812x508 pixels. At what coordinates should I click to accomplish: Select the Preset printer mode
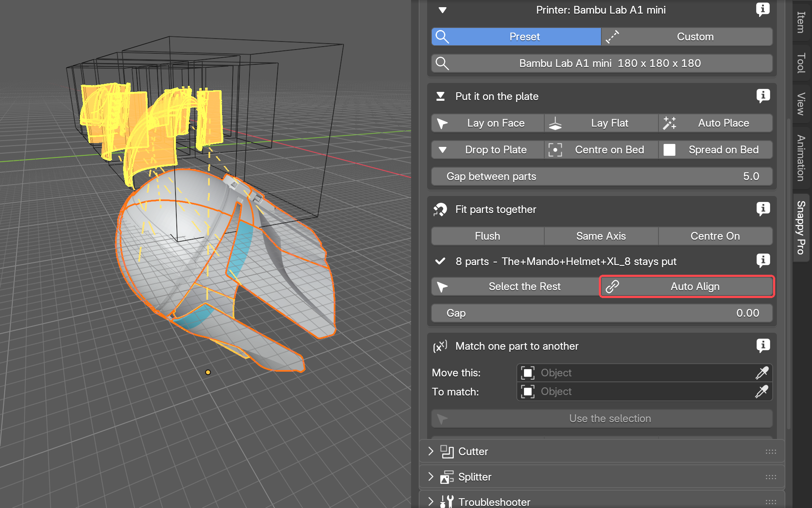(x=516, y=37)
